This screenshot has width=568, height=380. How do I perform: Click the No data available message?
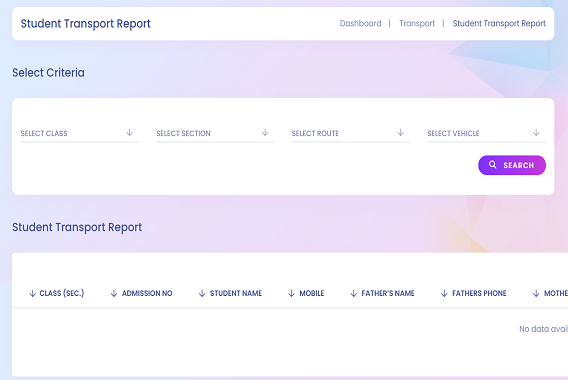[543, 329]
